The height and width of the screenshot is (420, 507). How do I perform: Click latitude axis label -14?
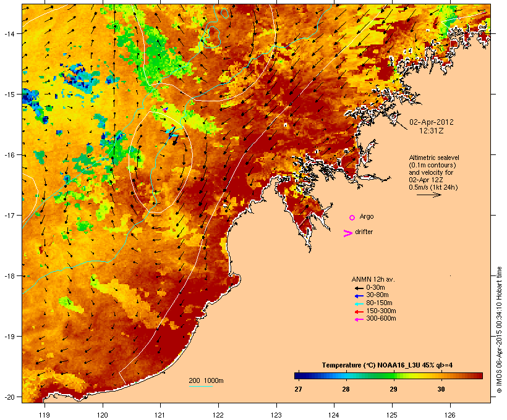(x=9, y=33)
